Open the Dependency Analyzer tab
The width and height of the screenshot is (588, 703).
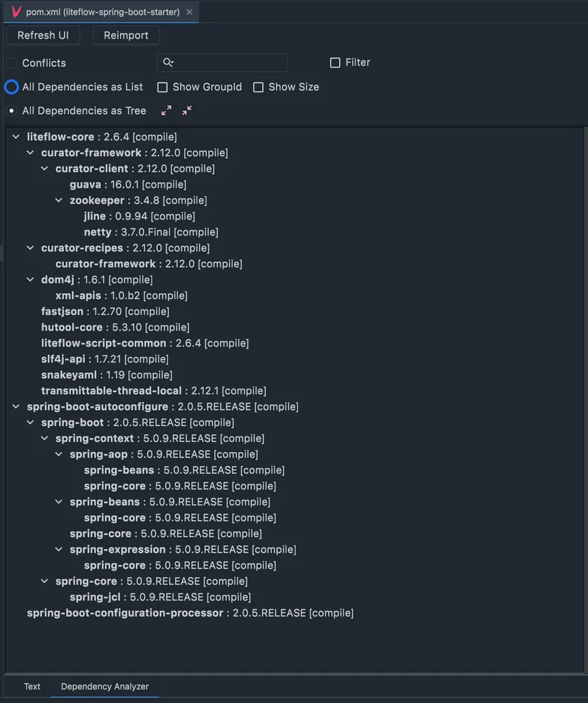coord(105,686)
